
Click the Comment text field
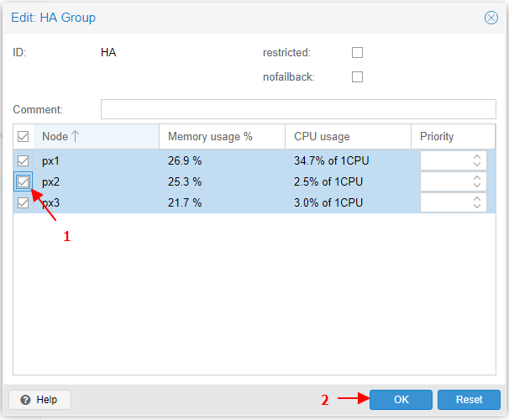coord(300,110)
